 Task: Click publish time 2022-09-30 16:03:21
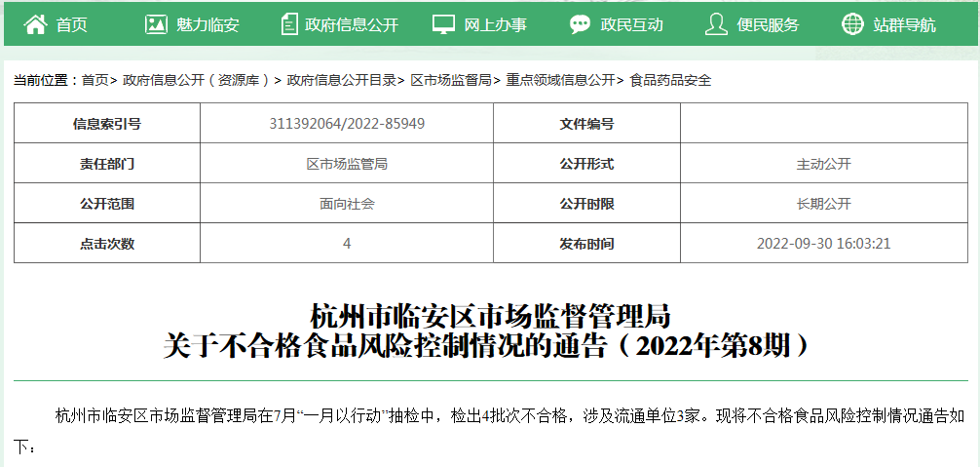point(824,243)
